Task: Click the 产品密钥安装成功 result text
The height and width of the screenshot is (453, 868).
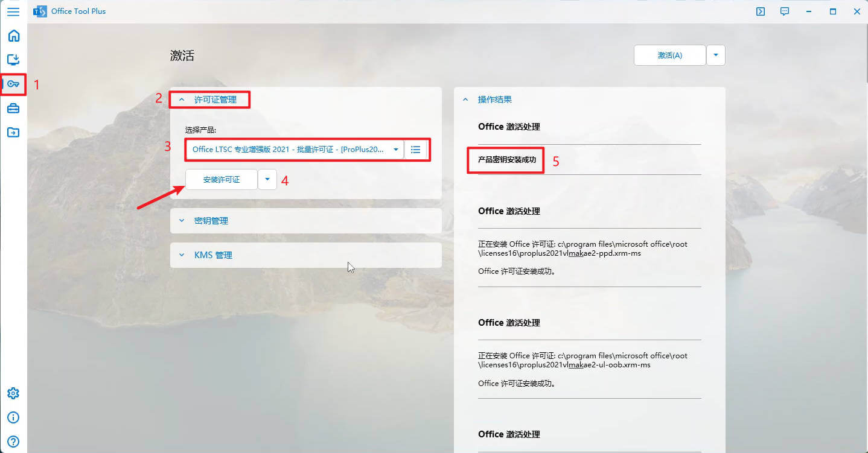Action: 507,160
